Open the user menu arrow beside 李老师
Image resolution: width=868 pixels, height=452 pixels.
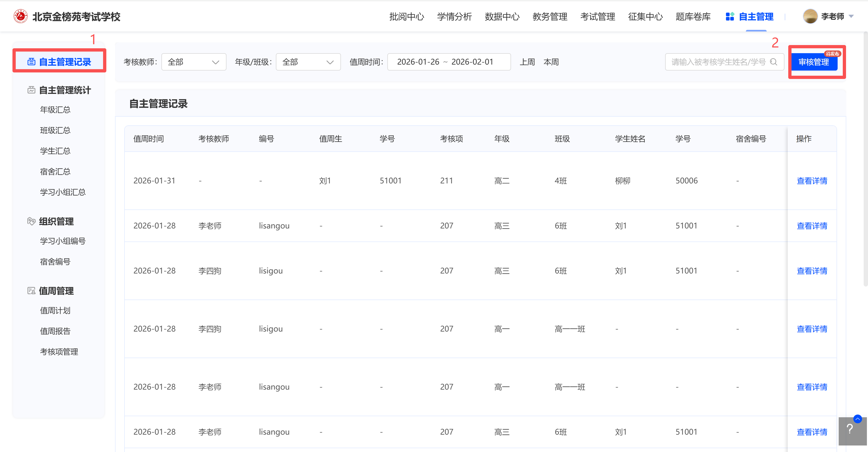click(x=851, y=16)
